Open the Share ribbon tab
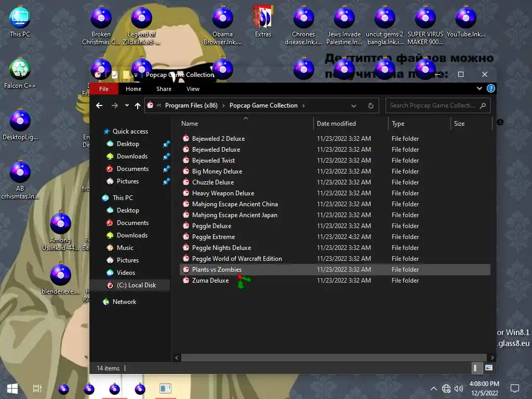Screen dimensions: 532x399 164,88
